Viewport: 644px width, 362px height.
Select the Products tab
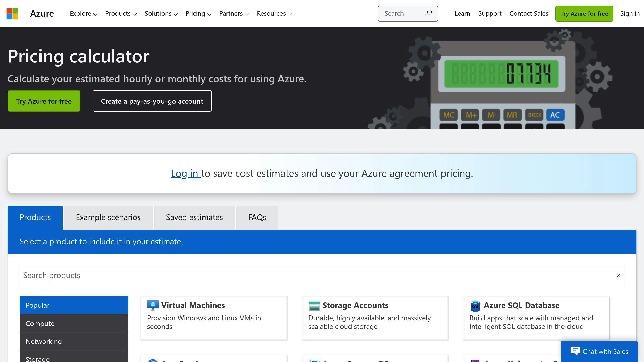[35, 217]
